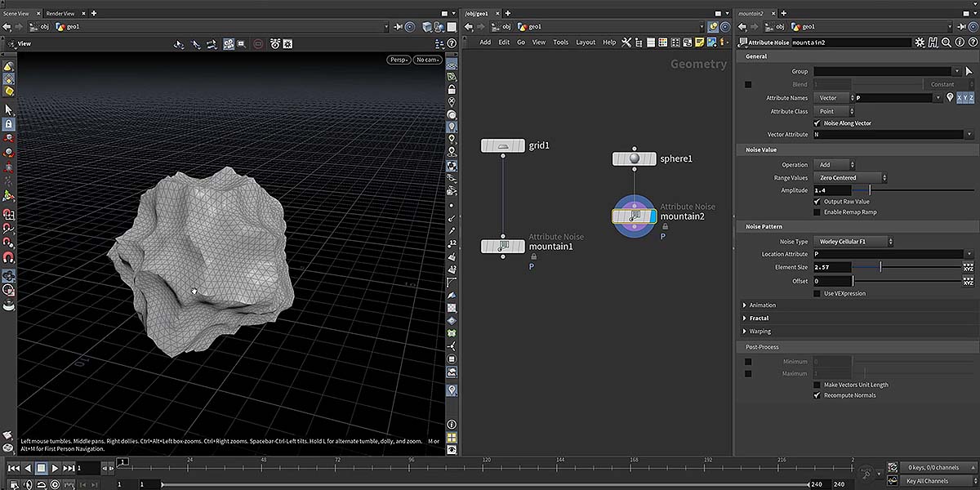
Task: Open network editor wrench tools
Action: pyautogui.click(x=626, y=42)
